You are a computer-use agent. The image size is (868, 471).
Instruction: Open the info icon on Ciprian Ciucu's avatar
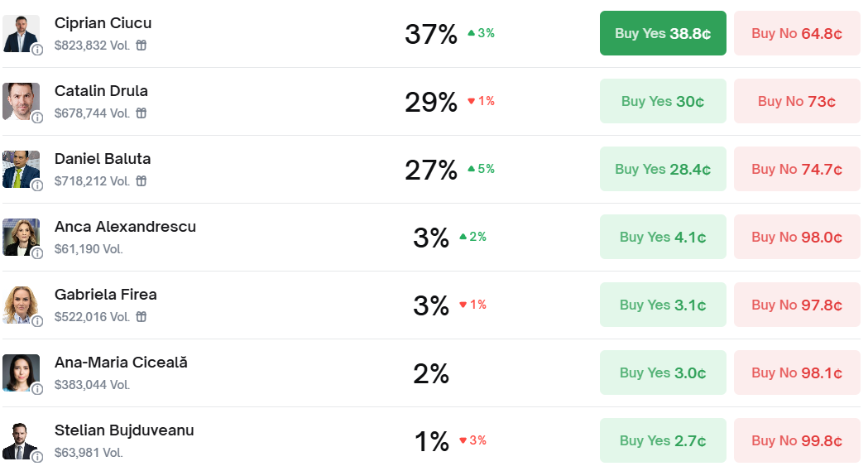click(37, 50)
